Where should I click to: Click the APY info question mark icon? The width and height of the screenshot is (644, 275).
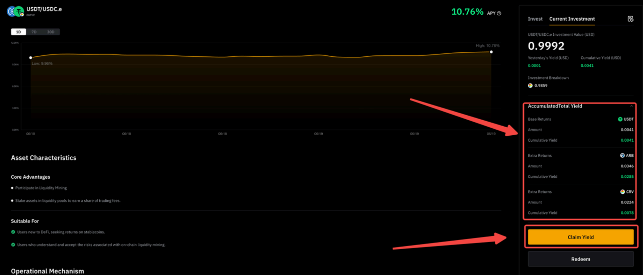(x=499, y=13)
